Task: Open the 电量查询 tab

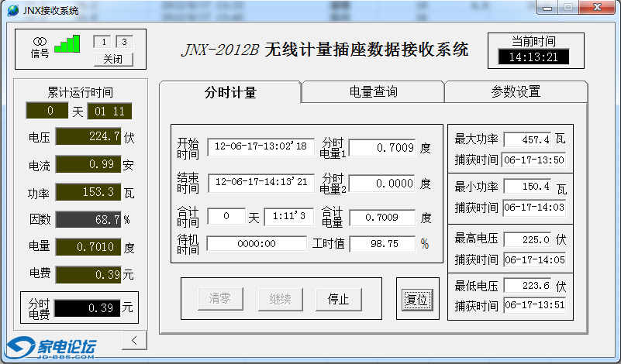Action: pyautogui.click(x=373, y=91)
